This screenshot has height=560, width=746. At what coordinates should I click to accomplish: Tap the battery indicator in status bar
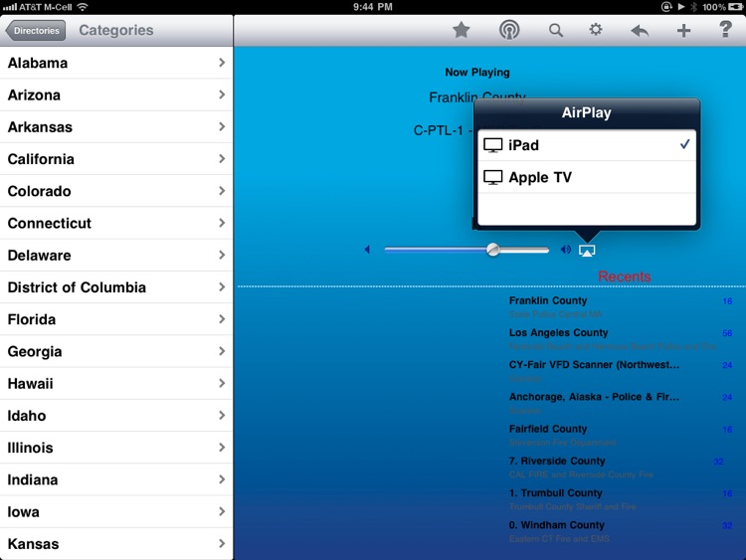coord(735,7)
